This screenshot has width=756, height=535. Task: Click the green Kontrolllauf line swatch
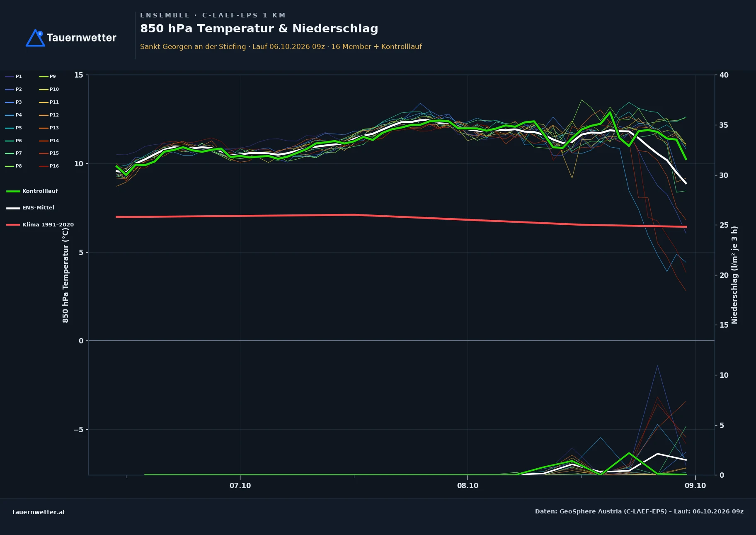[13, 191]
